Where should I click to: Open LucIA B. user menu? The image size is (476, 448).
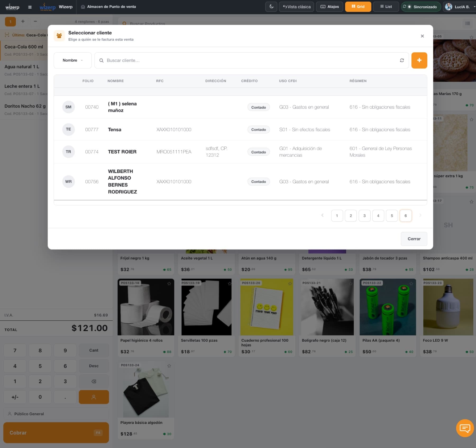[460, 7]
